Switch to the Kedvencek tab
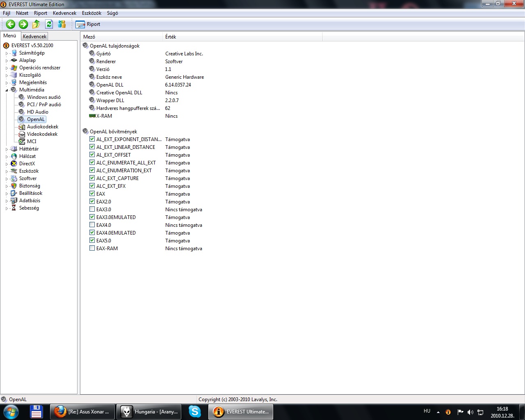This screenshot has height=420, width=525. 34,37
